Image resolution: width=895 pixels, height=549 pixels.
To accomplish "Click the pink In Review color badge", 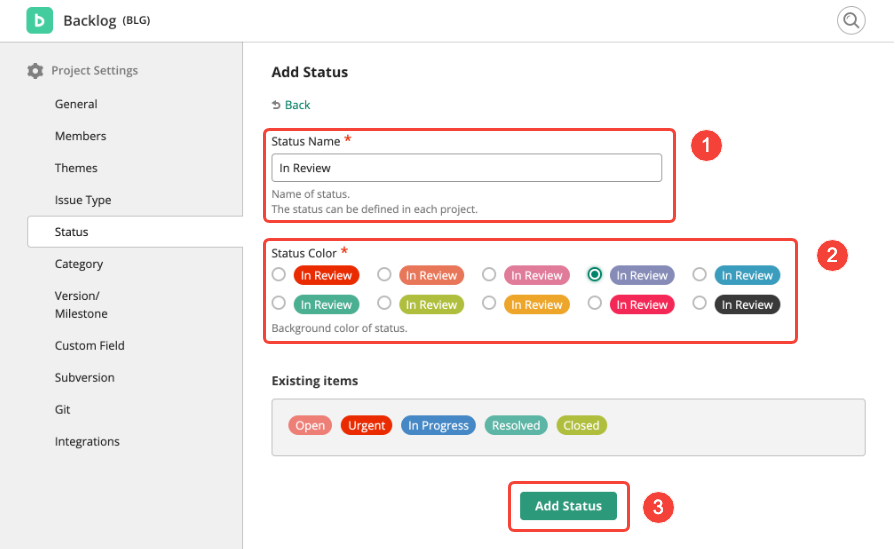I will coord(536,275).
